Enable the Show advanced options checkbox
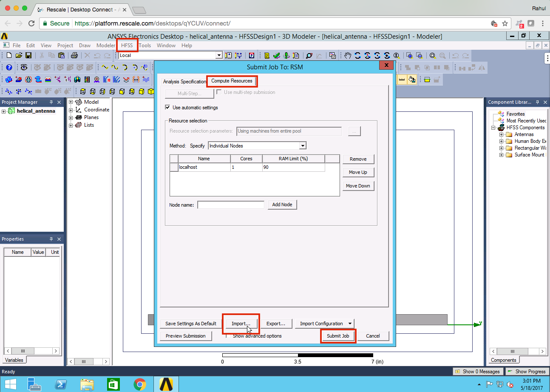The width and height of the screenshot is (550, 392). [x=228, y=336]
